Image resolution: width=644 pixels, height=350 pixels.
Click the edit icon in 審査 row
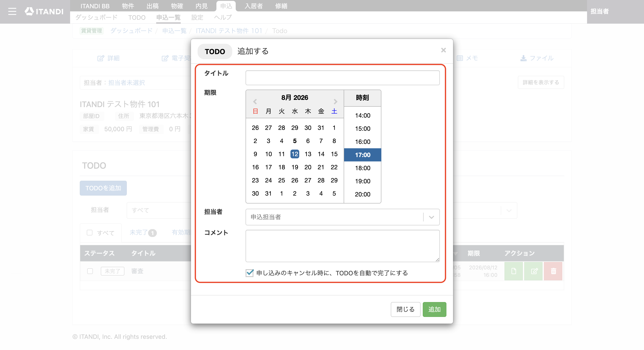coord(533,271)
